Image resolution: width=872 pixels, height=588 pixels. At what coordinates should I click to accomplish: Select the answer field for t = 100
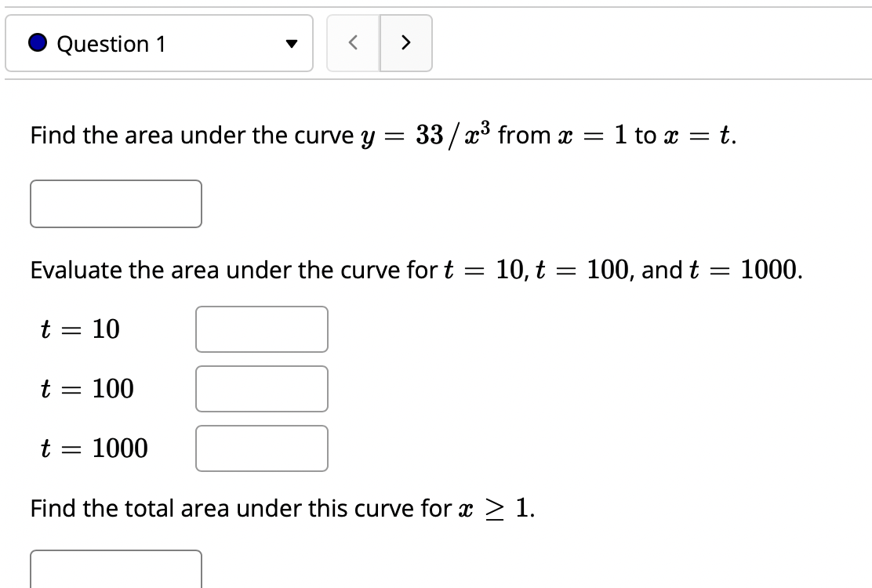click(262, 389)
